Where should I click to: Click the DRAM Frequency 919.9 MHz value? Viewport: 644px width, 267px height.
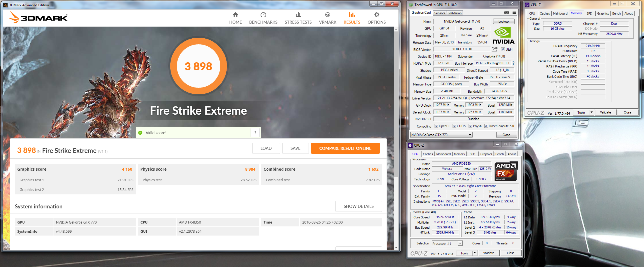pyautogui.click(x=593, y=46)
